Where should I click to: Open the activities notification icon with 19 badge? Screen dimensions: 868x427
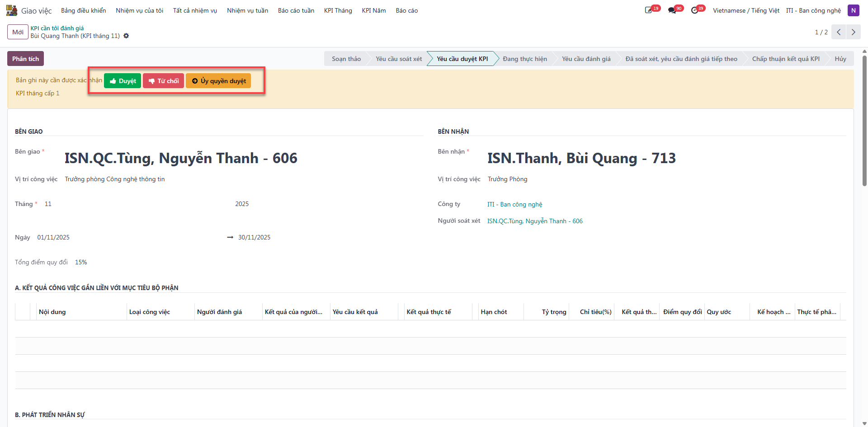[x=649, y=10]
